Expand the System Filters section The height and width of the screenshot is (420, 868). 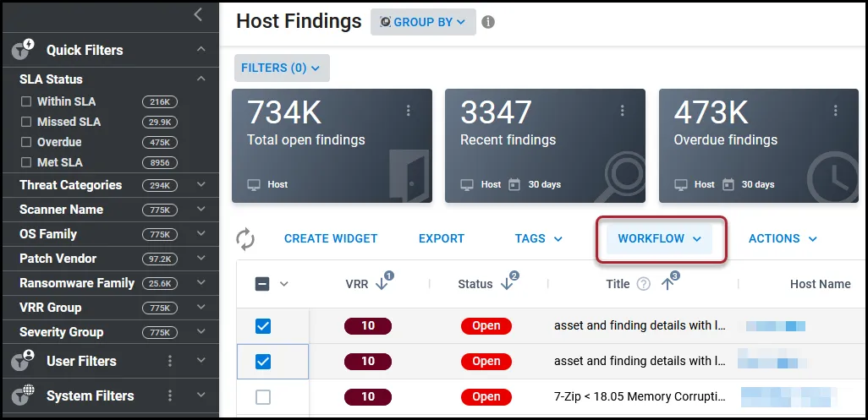click(201, 395)
